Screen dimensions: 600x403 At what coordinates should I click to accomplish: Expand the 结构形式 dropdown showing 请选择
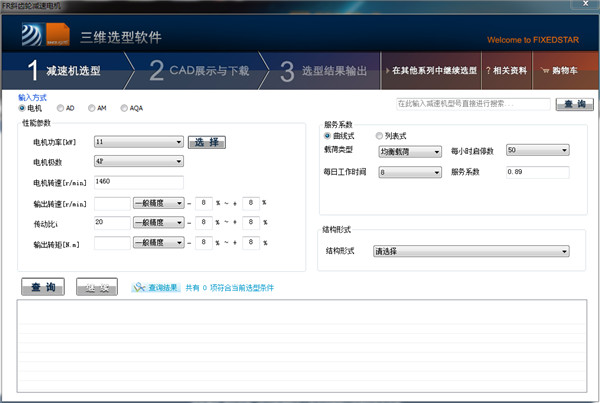pos(471,251)
